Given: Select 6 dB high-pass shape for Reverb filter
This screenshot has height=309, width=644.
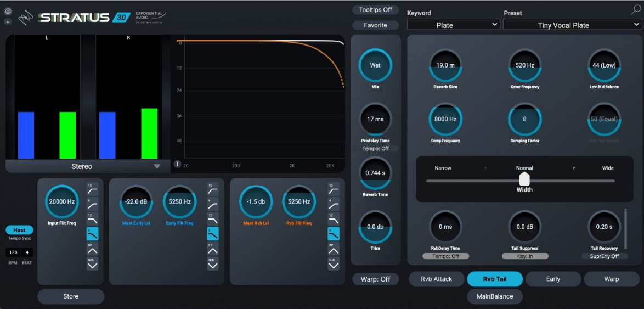Looking at the screenshot, I should point(334,204).
